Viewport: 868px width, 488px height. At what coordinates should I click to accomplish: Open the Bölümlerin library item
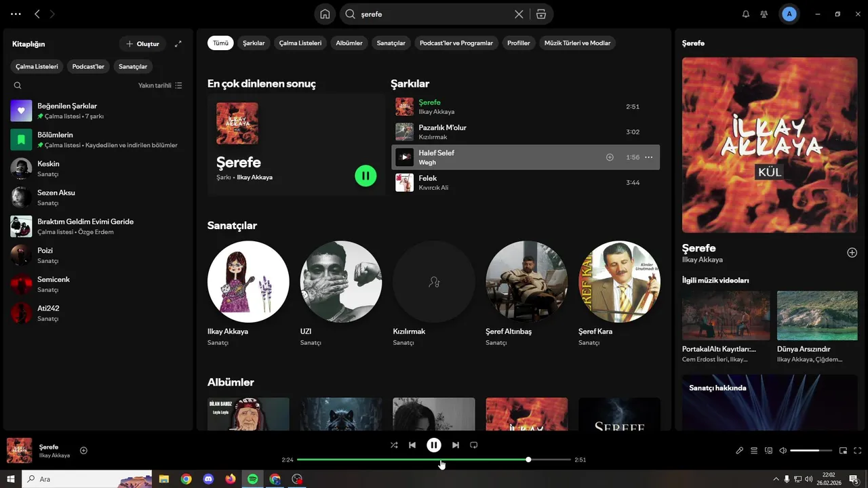point(98,140)
